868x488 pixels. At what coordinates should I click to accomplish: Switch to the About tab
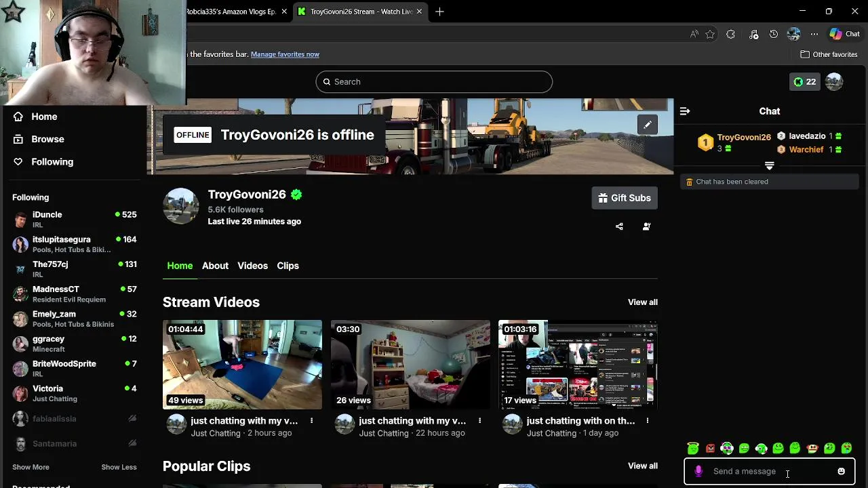pos(215,266)
